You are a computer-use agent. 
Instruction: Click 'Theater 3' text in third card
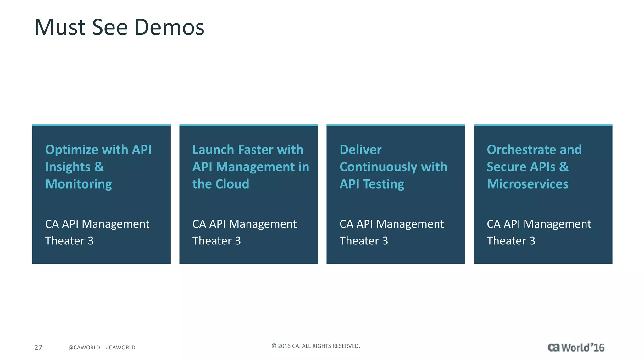click(x=364, y=241)
